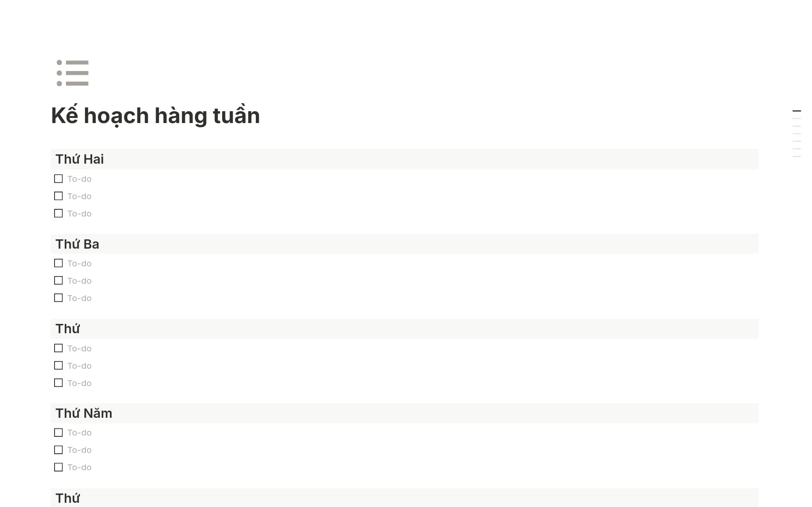Toggle the second To-do checkbox under Thứ Ba
This screenshot has height=507, width=812.
click(x=58, y=281)
